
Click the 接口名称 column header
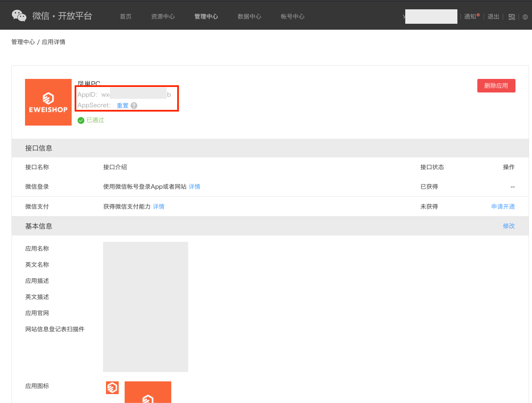[x=37, y=167]
